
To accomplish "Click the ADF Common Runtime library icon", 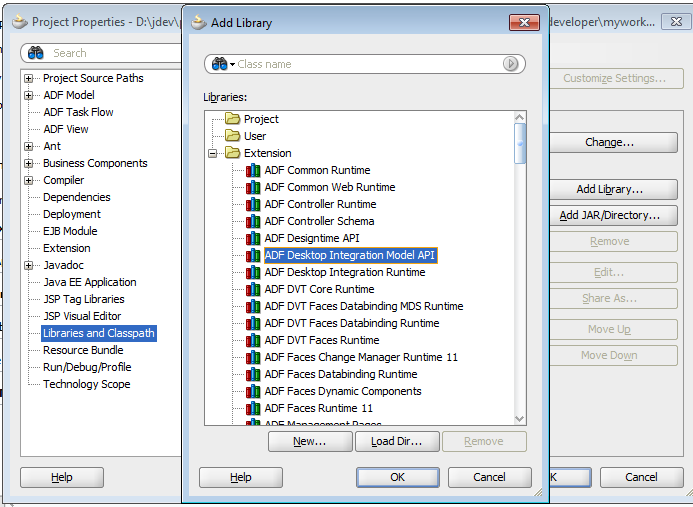I will point(253,170).
